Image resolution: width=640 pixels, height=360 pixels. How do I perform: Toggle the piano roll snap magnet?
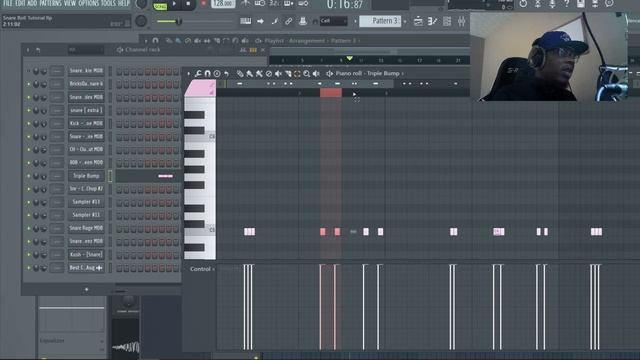click(x=207, y=73)
